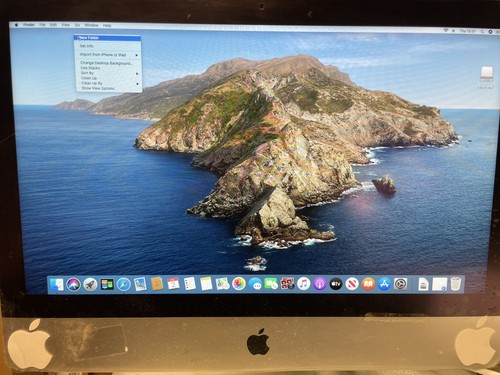Launch the App Store icon

click(x=384, y=284)
